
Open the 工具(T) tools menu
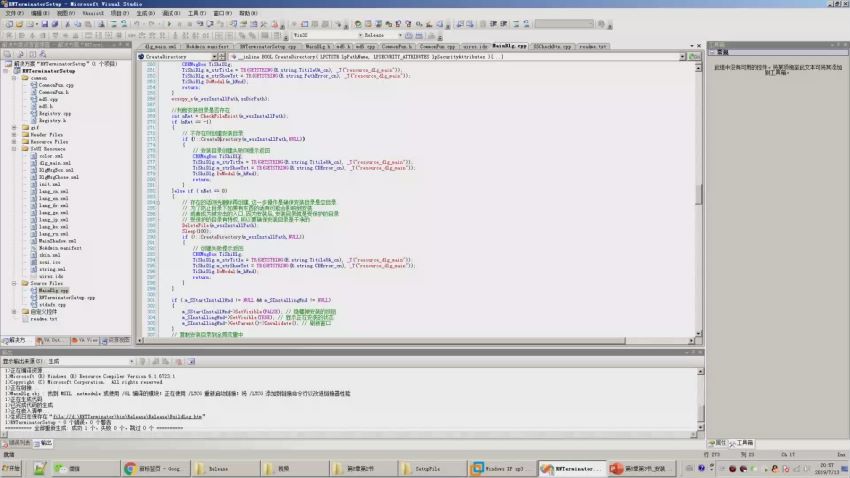click(x=197, y=13)
